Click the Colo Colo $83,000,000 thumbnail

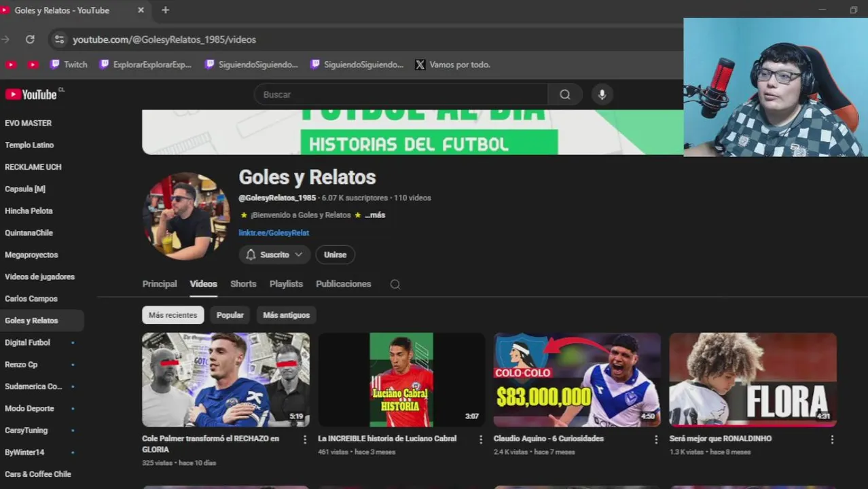pyautogui.click(x=577, y=380)
